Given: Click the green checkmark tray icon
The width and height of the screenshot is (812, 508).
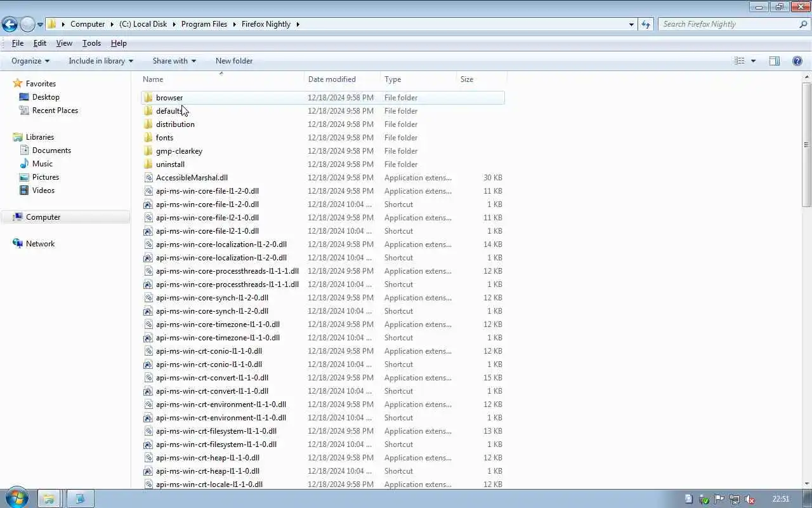Looking at the screenshot, I should click(x=704, y=499).
